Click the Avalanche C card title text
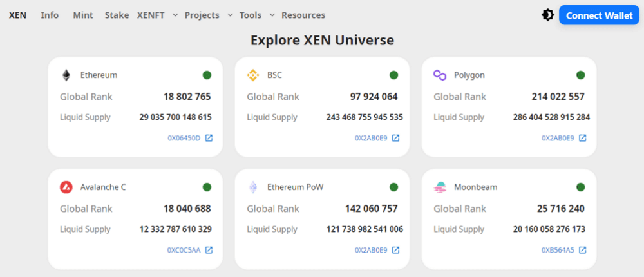This screenshot has width=644, height=277. pyautogui.click(x=103, y=187)
